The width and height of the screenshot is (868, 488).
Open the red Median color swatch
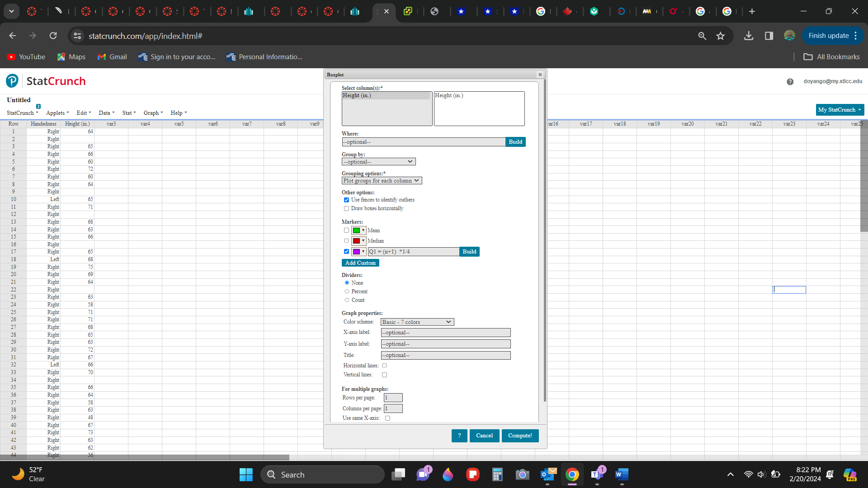[x=359, y=241]
